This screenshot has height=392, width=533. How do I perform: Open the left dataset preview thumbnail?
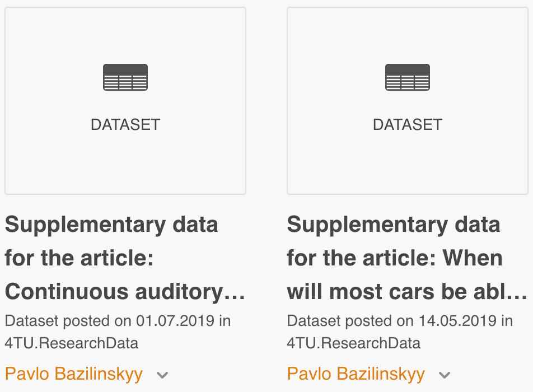[125, 101]
